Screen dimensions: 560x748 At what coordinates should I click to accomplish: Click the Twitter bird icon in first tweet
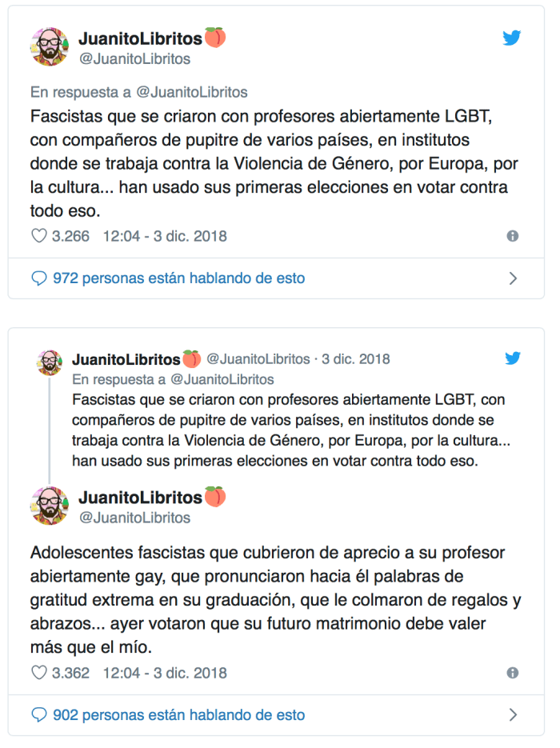coord(512,38)
